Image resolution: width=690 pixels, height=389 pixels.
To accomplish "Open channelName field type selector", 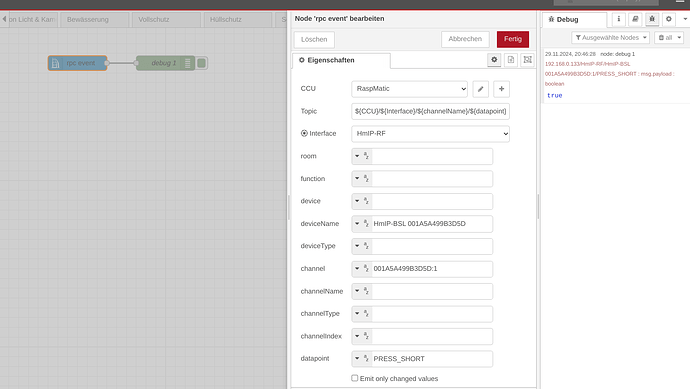I will click(362, 291).
